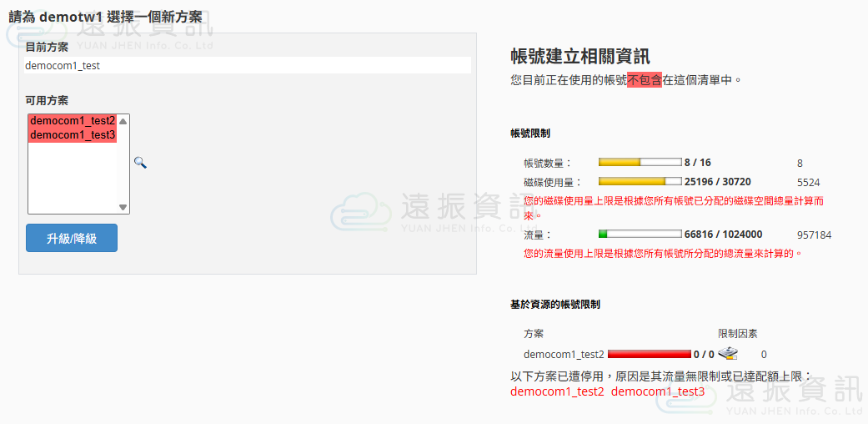Click empty space inside the 可用方案 listbox

pyautogui.click(x=73, y=179)
